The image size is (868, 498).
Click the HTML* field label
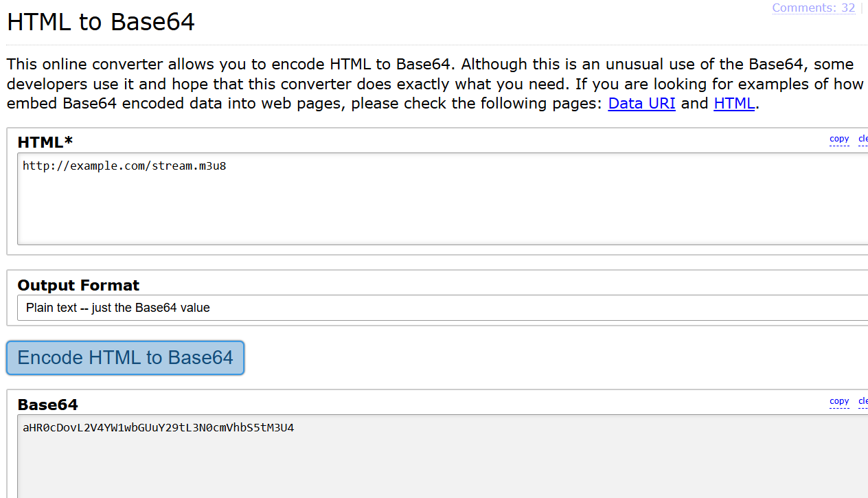tap(40, 142)
